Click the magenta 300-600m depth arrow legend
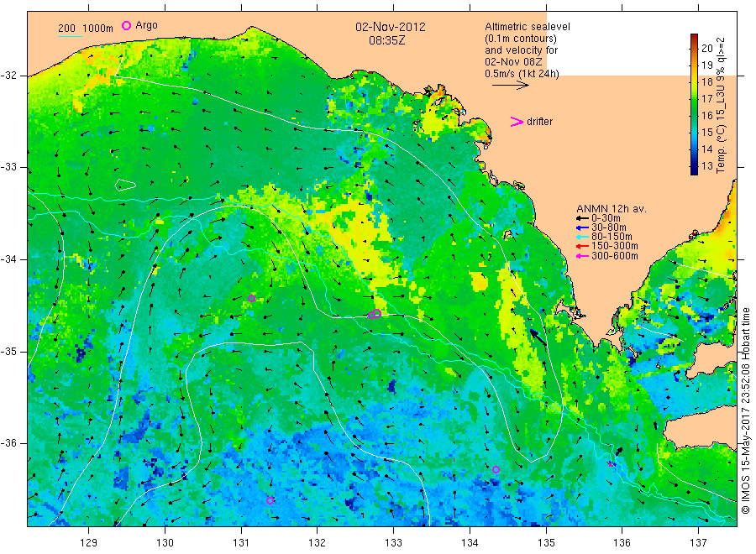756x554 pixels. [x=582, y=256]
